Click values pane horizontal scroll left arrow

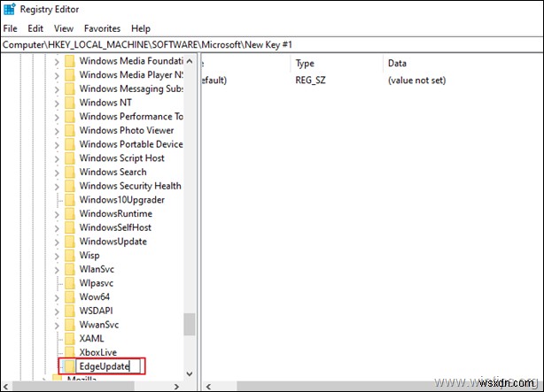pyautogui.click(x=208, y=386)
